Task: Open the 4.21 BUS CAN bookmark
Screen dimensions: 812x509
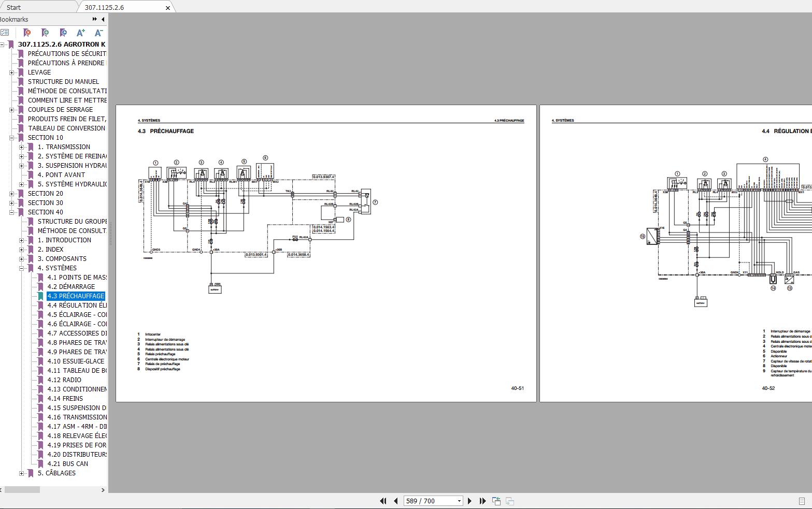Action: (x=67, y=464)
